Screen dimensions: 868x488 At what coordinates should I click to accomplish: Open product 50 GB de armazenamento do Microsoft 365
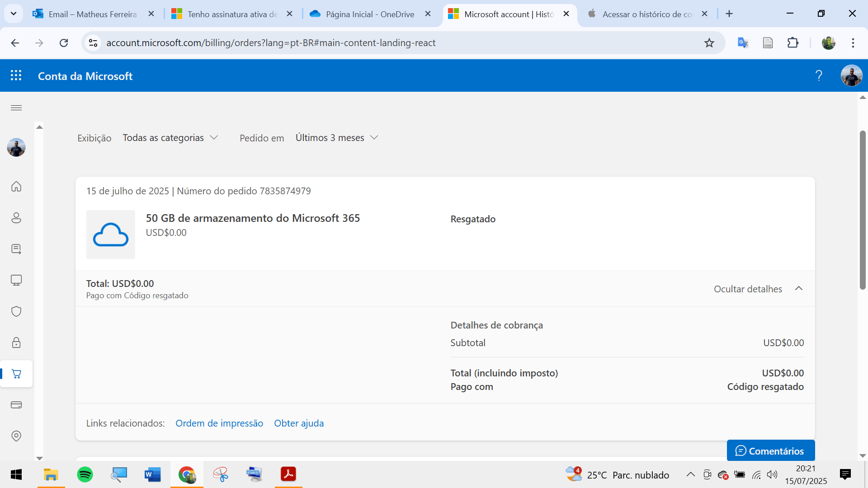[253, 218]
